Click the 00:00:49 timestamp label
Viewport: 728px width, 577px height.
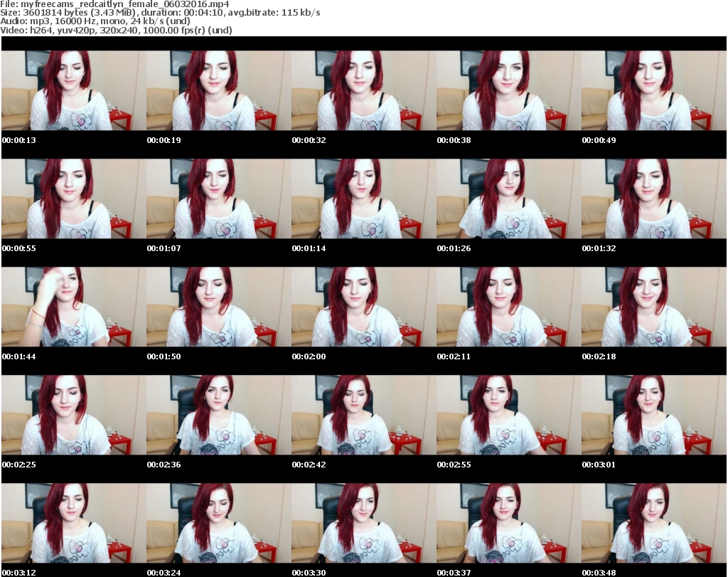click(x=599, y=140)
